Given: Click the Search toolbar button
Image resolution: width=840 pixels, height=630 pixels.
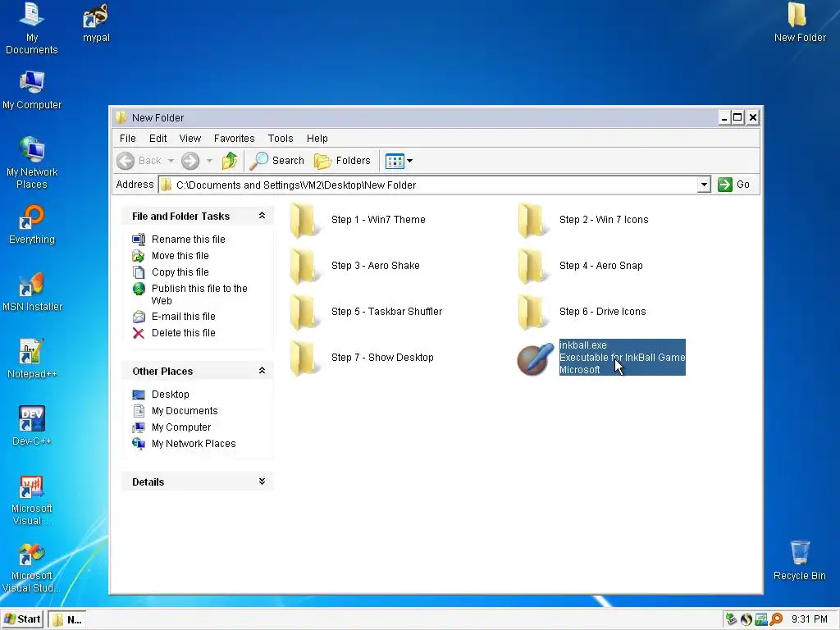Looking at the screenshot, I should 277,160.
